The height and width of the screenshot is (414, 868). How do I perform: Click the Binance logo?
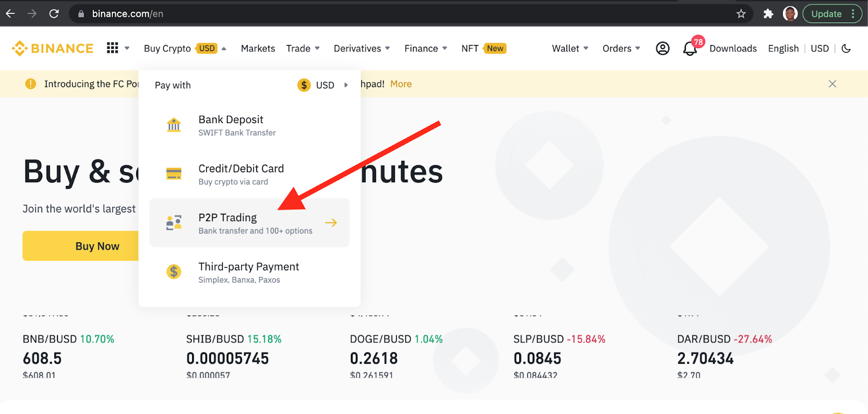(x=53, y=48)
